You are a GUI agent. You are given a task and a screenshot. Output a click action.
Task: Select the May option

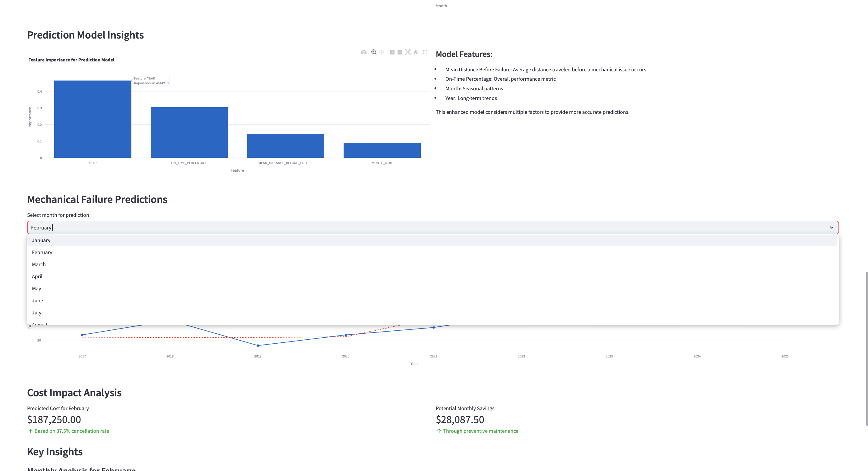click(x=36, y=289)
